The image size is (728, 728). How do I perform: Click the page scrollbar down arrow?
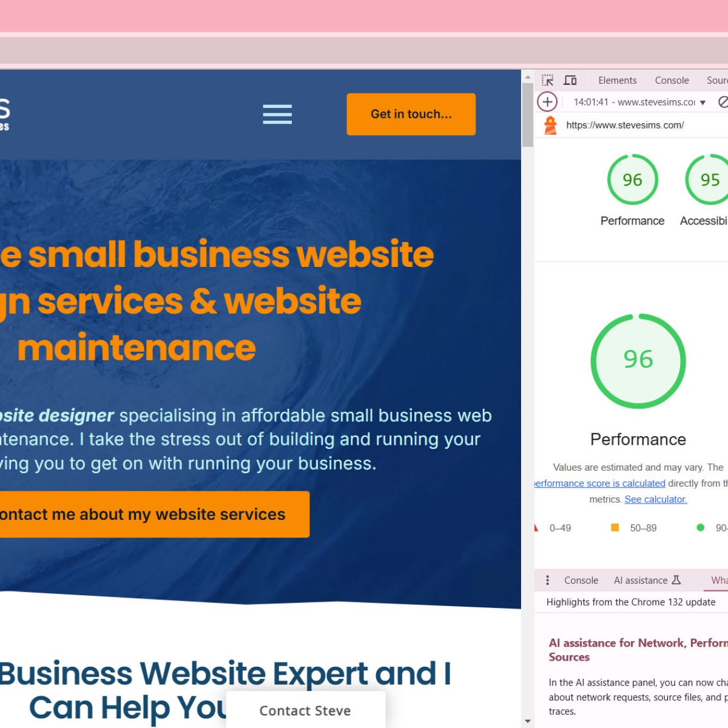[528, 721]
